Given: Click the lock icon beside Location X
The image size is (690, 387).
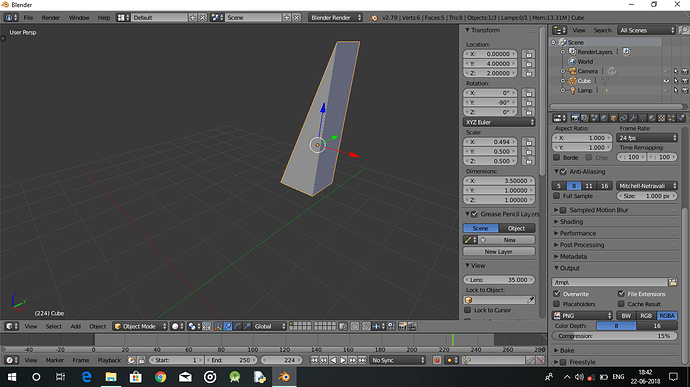Looking at the screenshot, I should click(x=529, y=54).
